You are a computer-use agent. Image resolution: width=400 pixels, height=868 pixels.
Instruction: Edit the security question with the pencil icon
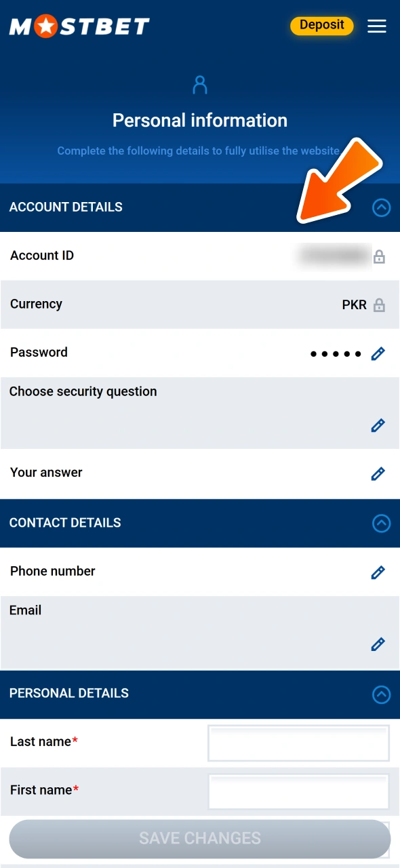pos(378,425)
